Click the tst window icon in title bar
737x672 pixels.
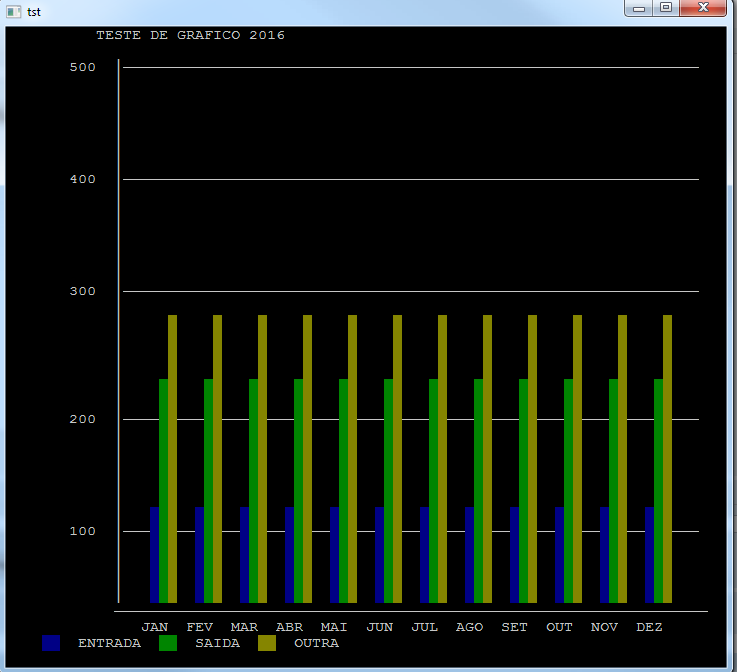point(14,11)
